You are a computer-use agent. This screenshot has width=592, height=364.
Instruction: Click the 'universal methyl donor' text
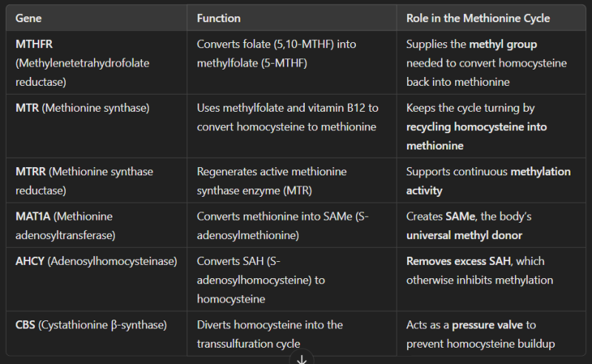click(464, 235)
